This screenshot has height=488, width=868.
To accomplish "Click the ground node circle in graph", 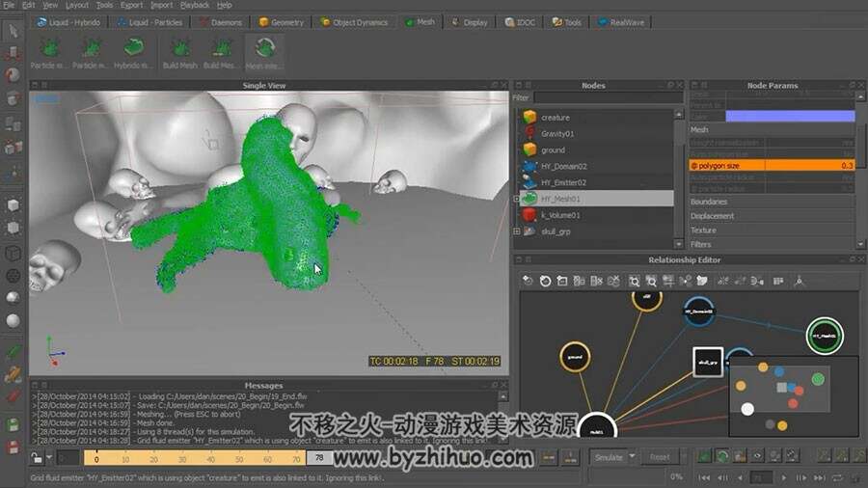I will pos(575,357).
